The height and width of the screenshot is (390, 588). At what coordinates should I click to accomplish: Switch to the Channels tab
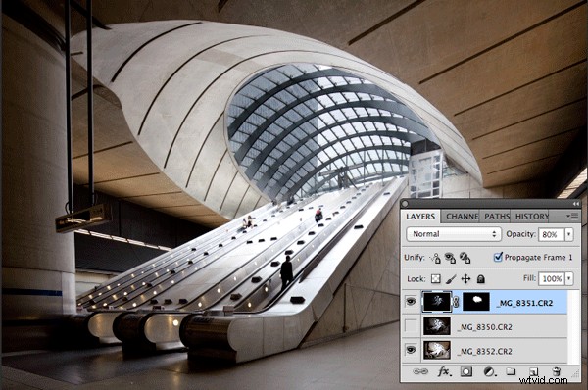[462, 217]
